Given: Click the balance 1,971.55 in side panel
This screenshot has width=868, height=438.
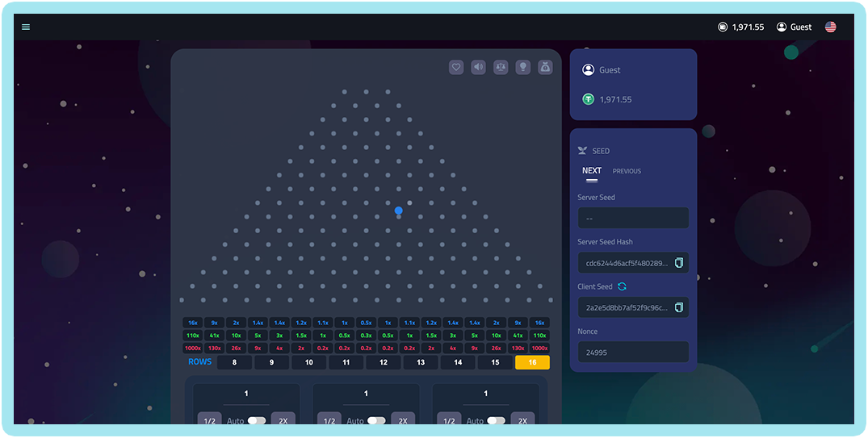Looking at the screenshot, I should 615,99.
